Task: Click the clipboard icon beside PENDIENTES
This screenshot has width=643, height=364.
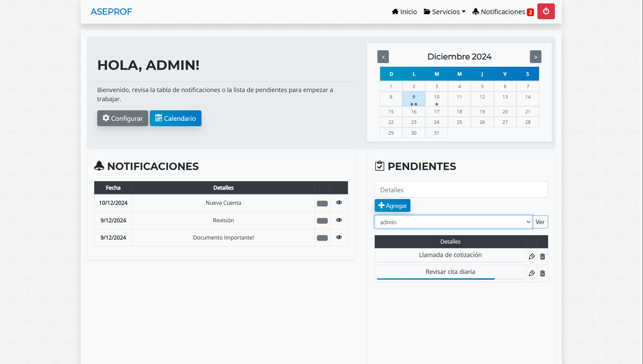Action: click(379, 166)
